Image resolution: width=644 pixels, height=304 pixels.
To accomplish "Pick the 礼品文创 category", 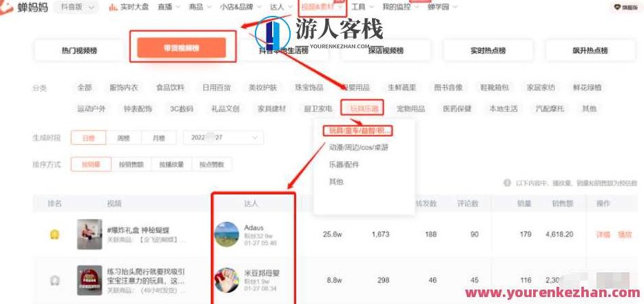I will point(225,109).
